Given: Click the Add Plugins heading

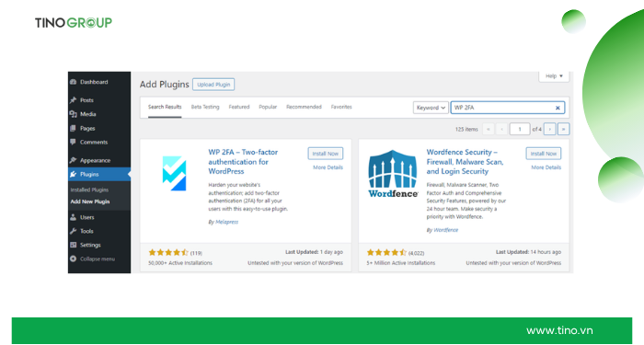Looking at the screenshot, I should coord(165,85).
